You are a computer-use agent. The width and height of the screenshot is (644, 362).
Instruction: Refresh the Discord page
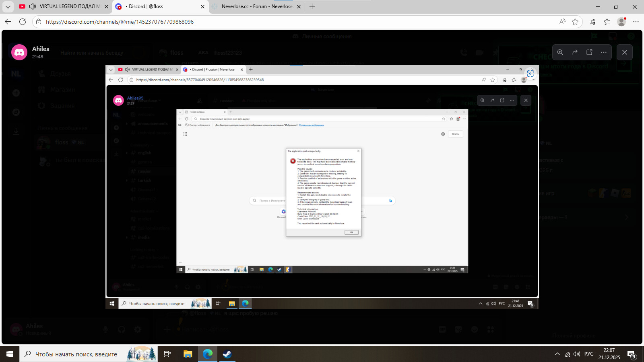(23, 22)
